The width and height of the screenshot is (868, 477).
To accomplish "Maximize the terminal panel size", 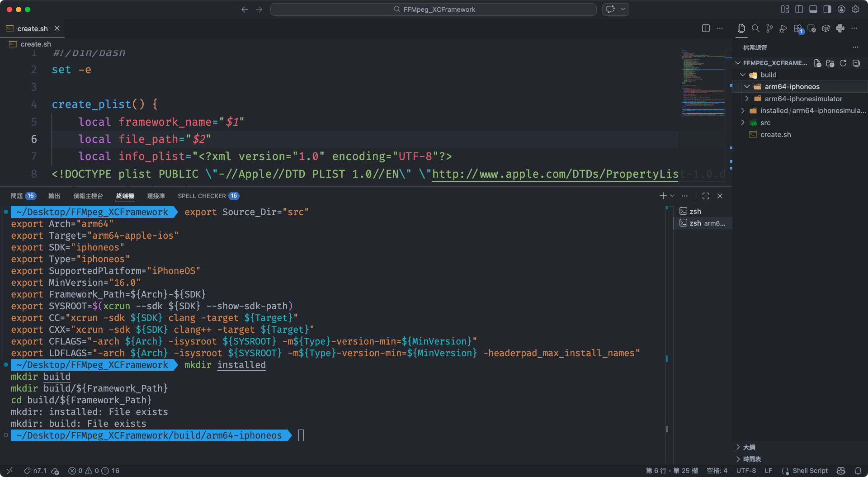I will click(x=706, y=196).
